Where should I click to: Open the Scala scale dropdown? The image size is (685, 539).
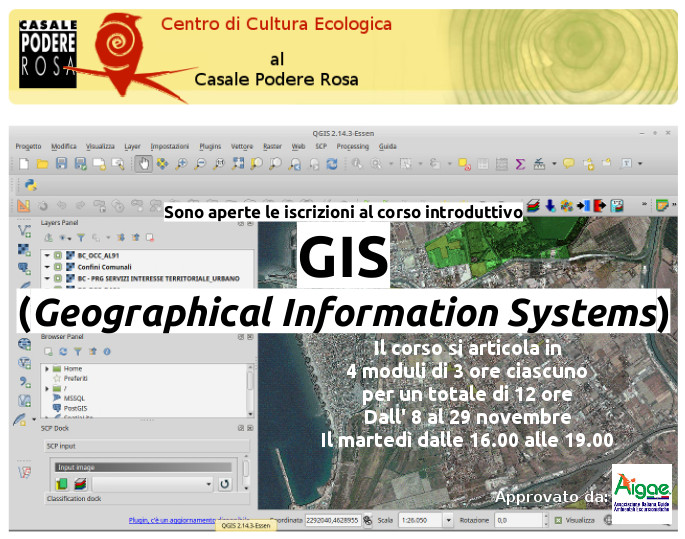pos(446,520)
